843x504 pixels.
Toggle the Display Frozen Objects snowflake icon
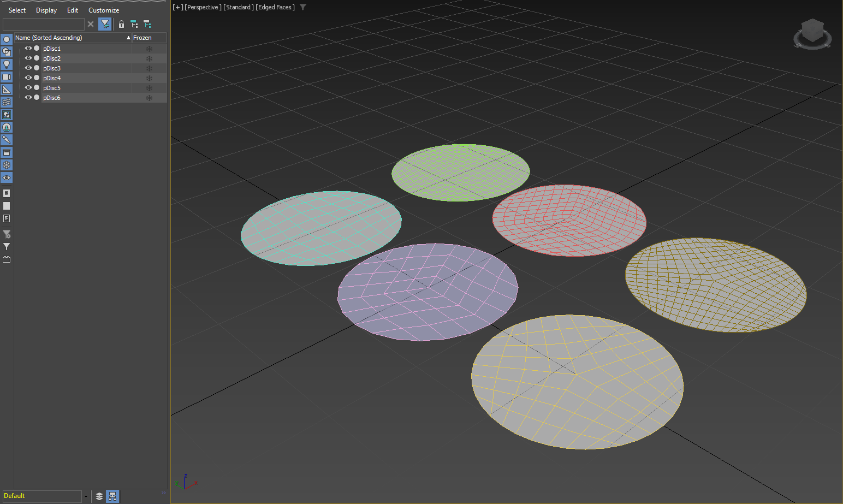7,165
